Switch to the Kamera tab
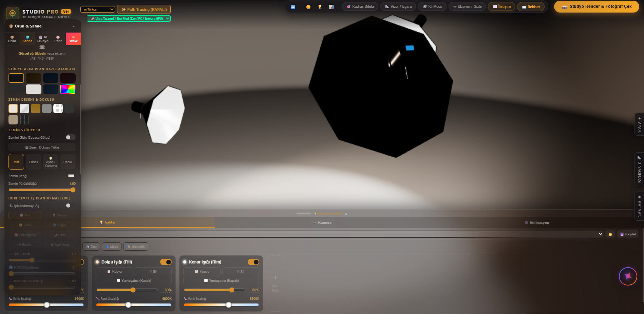644x314 pixels. [322, 223]
